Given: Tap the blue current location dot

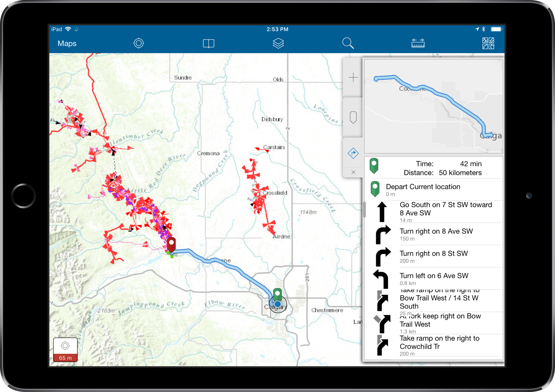Looking at the screenshot, I should [277, 304].
